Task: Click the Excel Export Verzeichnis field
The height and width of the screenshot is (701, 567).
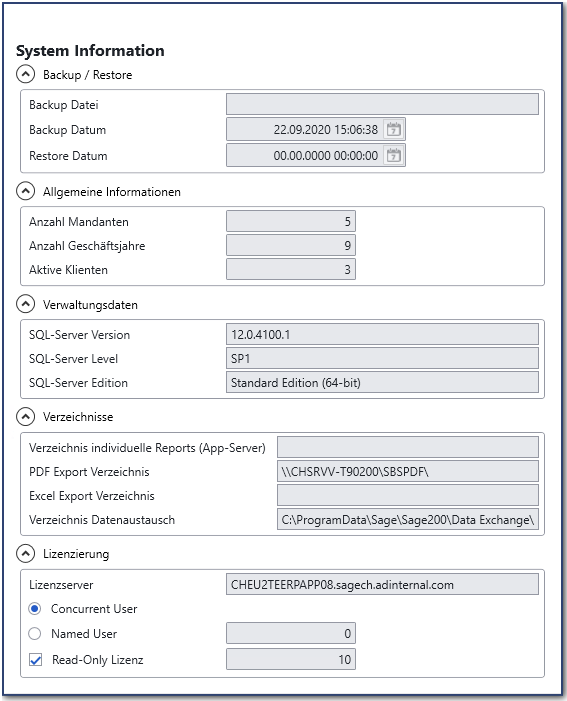Action: (x=408, y=495)
